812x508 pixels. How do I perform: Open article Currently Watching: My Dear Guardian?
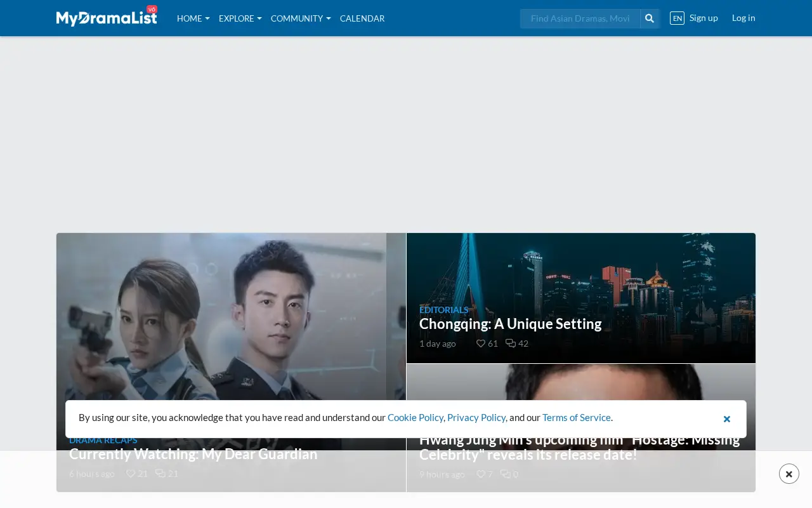click(193, 454)
